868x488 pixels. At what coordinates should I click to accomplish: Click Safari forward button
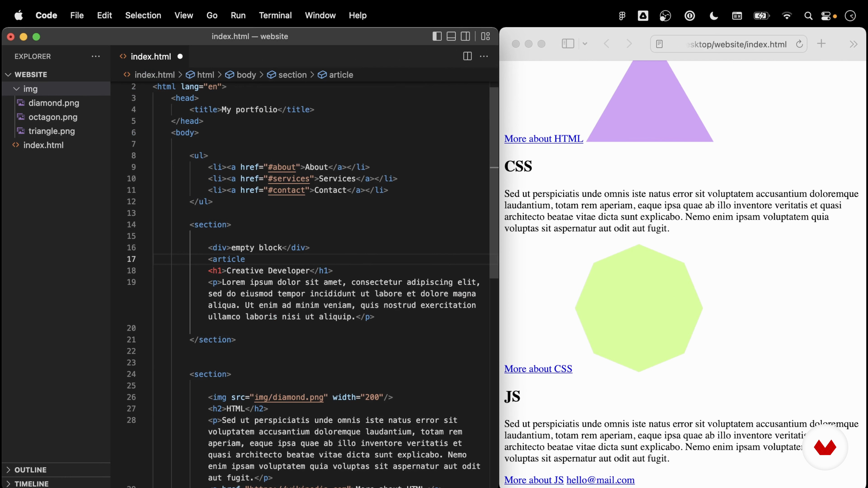[x=629, y=44]
